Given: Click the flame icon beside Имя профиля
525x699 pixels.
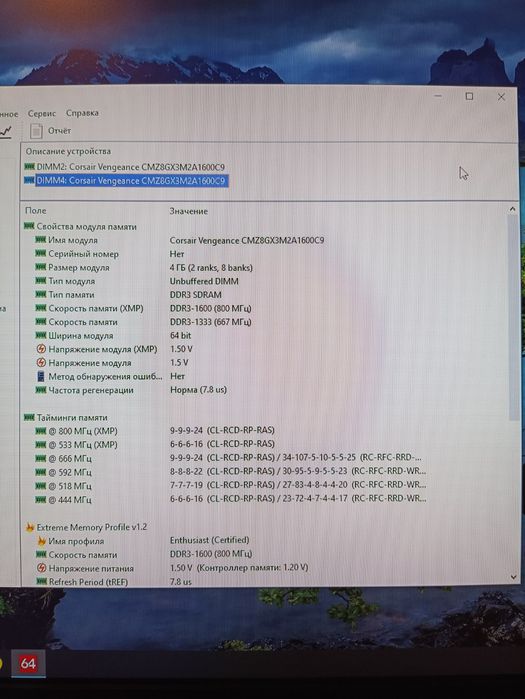Looking at the screenshot, I should (41, 541).
